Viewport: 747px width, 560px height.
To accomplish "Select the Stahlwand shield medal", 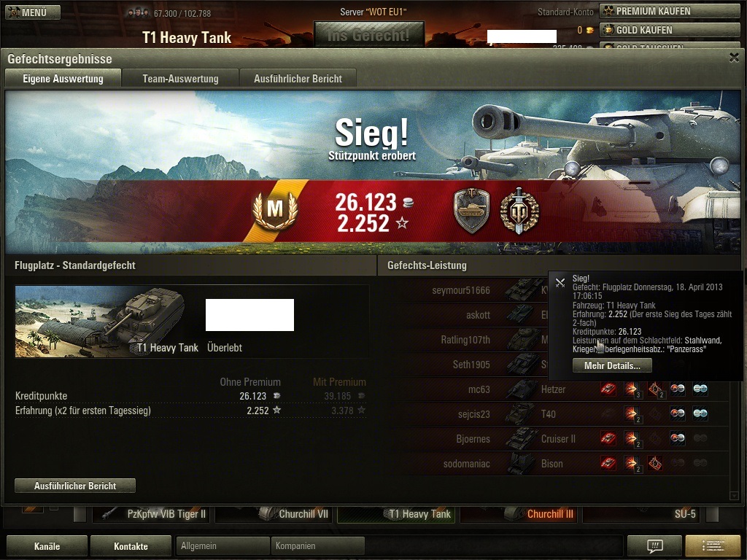I will tap(472, 211).
